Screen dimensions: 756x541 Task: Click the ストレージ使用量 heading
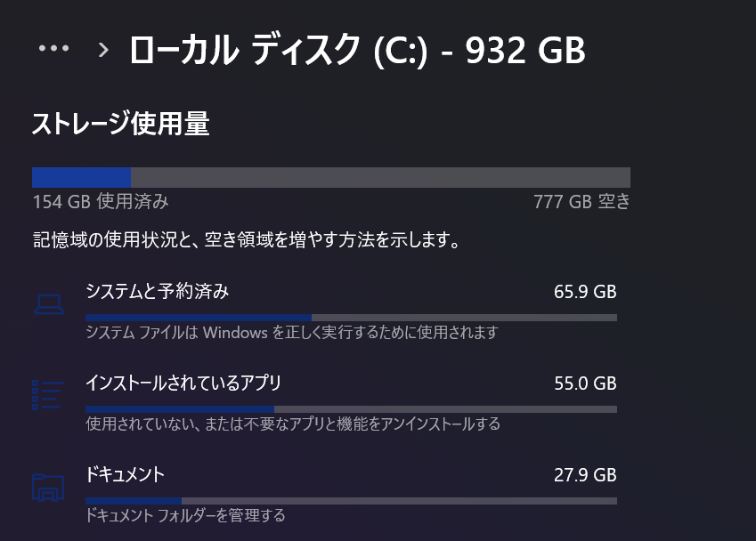pyautogui.click(x=120, y=124)
